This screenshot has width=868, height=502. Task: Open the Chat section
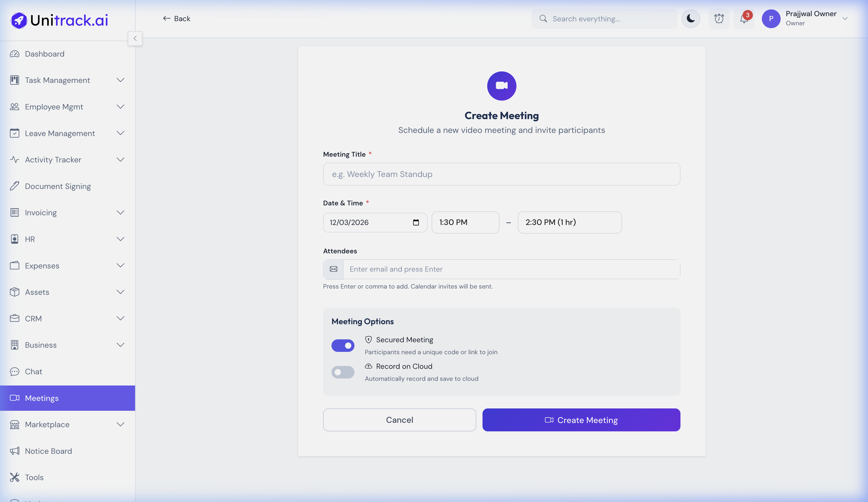33,371
